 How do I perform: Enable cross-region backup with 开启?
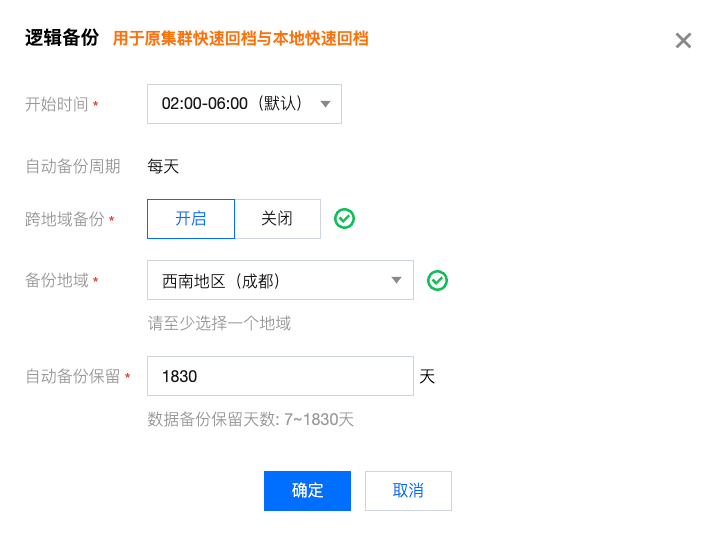191,219
